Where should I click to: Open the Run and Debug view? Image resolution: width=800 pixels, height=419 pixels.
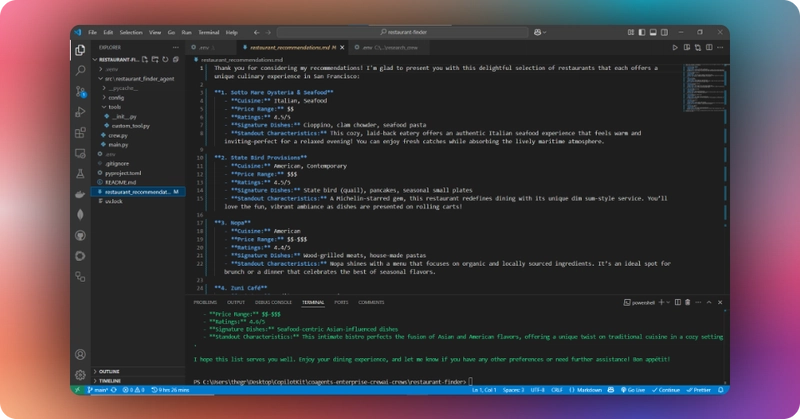[80, 112]
